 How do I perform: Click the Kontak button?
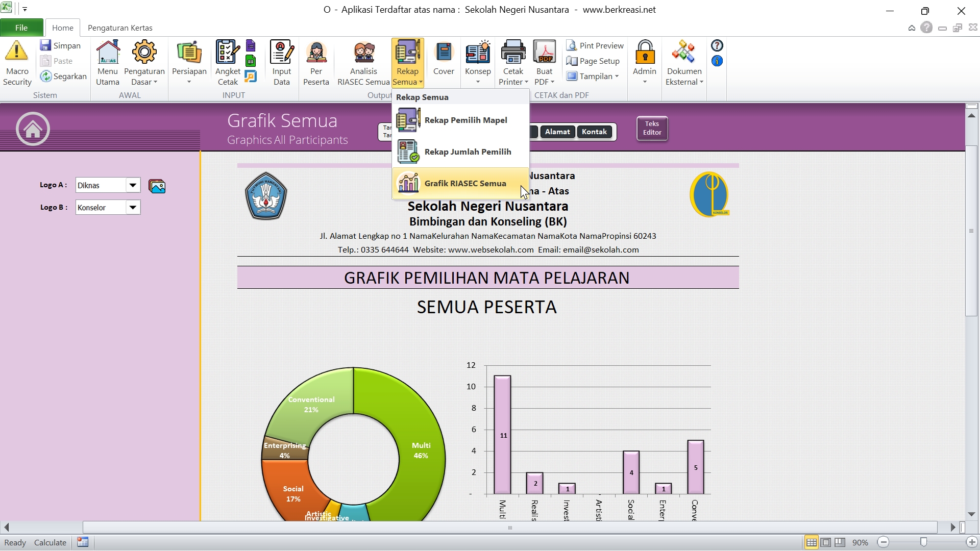594,132
